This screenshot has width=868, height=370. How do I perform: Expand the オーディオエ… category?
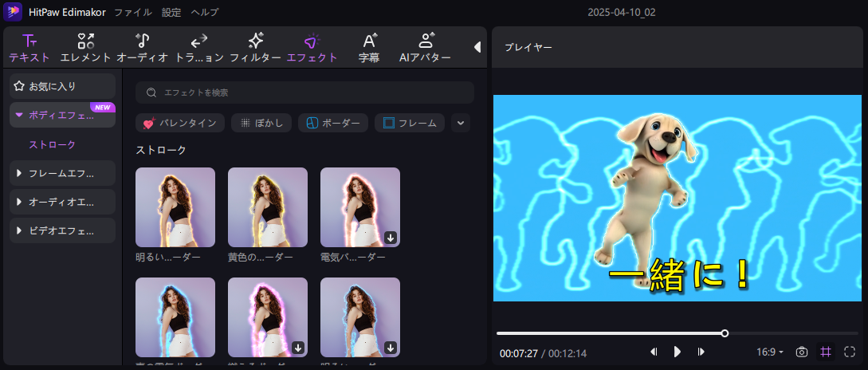62,202
